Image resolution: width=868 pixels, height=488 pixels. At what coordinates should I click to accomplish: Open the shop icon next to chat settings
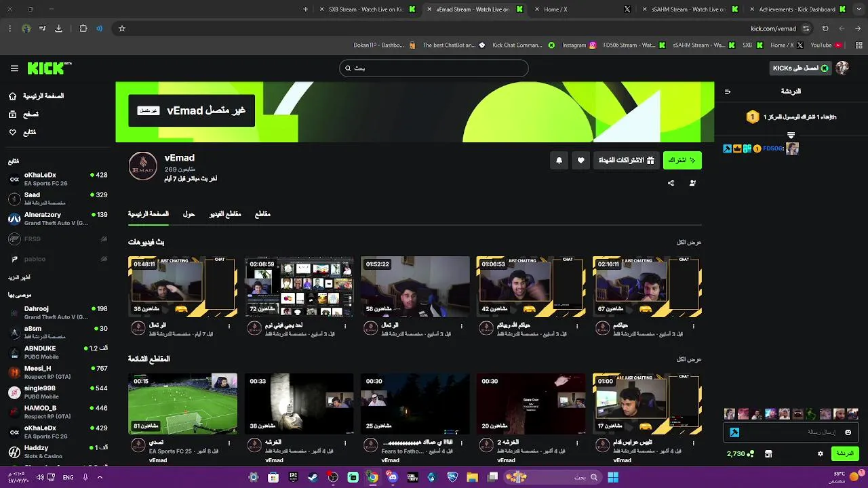pos(768,453)
